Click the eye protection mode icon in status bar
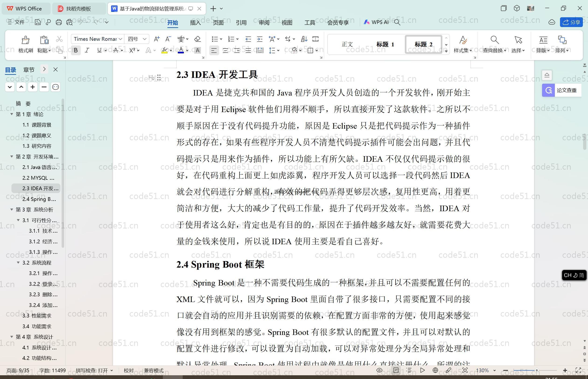The height and width of the screenshot is (379, 588). (x=379, y=370)
